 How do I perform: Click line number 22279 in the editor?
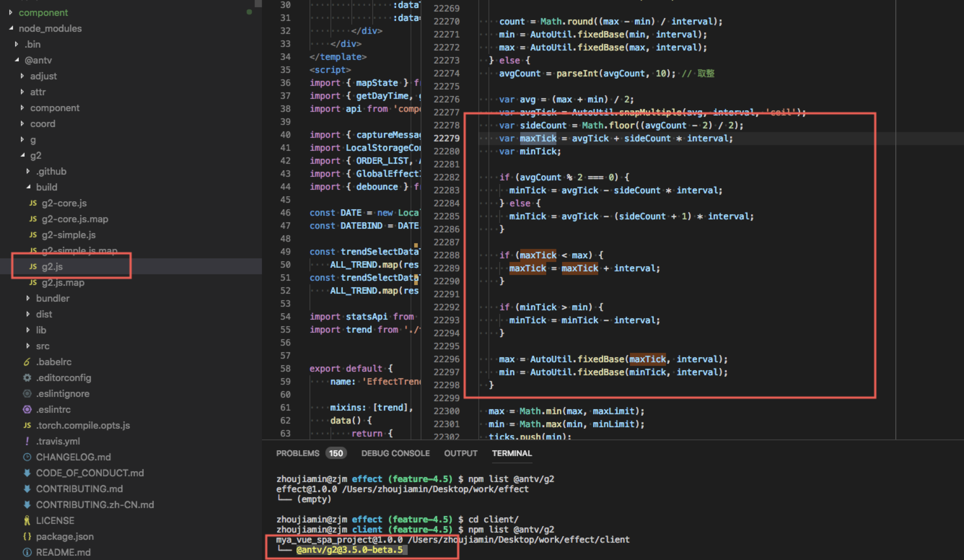click(446, 138)
